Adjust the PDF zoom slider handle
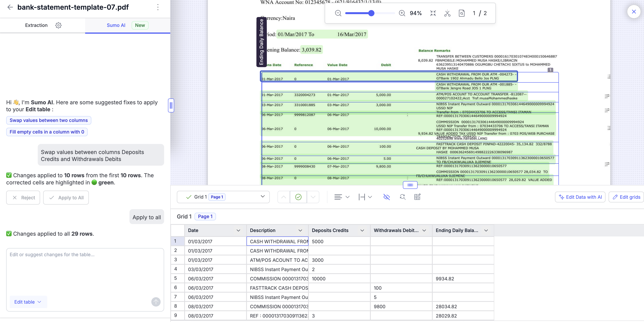This screenshot has height=322, width=644. [371, 13]
